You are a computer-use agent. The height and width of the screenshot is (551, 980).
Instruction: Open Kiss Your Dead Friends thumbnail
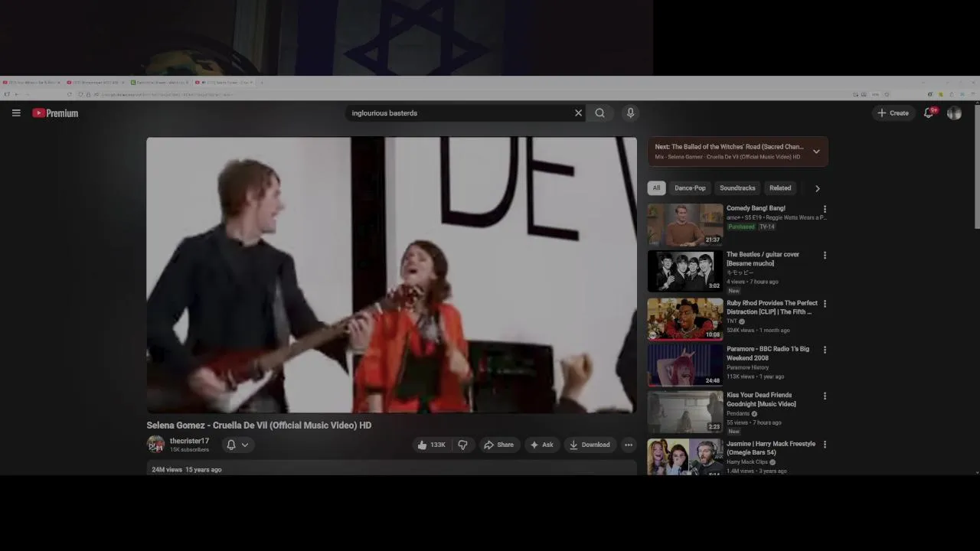click(685, 412)
